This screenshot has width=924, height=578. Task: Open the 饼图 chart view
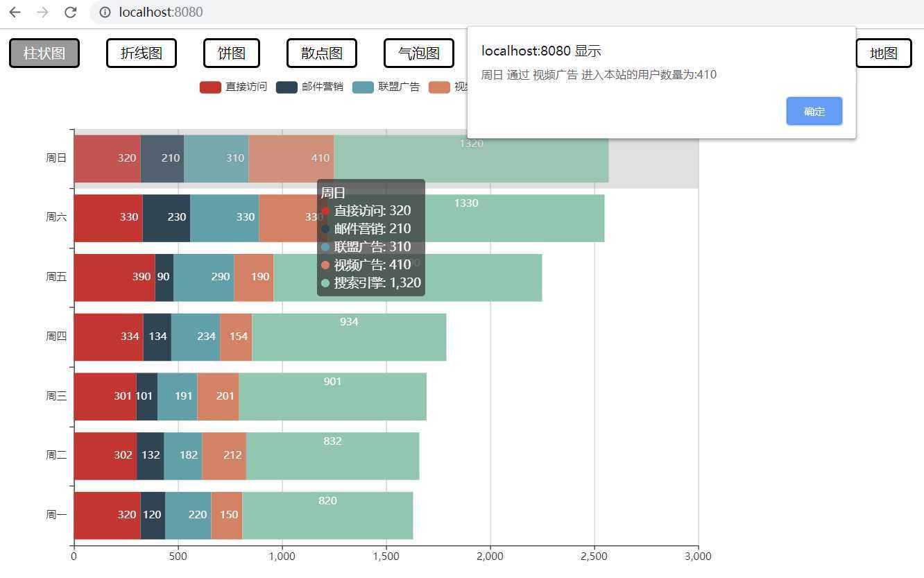[x=232, y=53]
